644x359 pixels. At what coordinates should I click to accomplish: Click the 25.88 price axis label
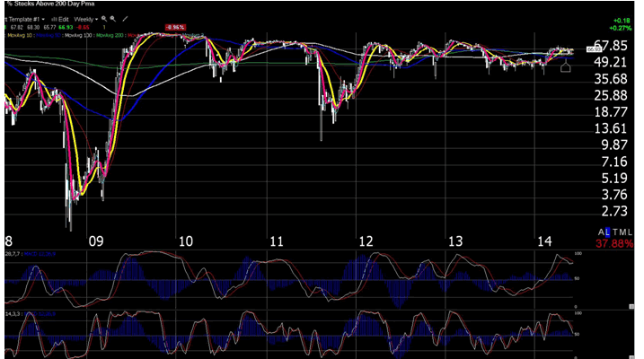point(611,96)
